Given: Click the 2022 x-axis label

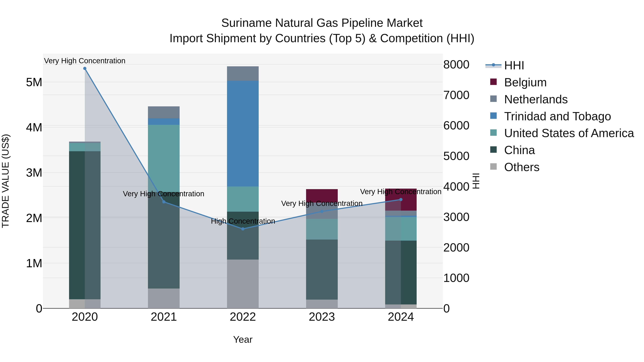Looking at the screenshot, I should tap(243, 317).
